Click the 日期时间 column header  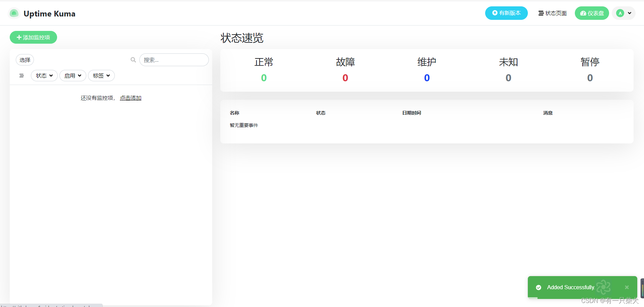click(x=412, y=113)
